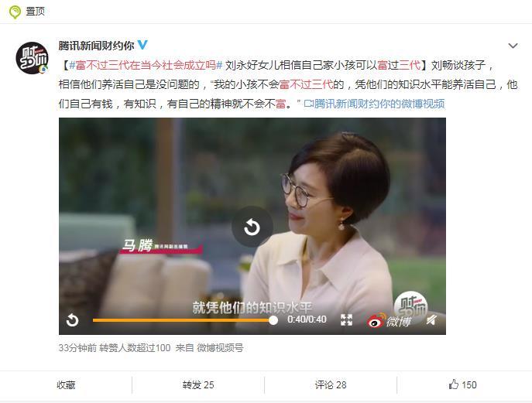
Task: Open the 微博视频号 source link
Action: click(x=220, y=348)
